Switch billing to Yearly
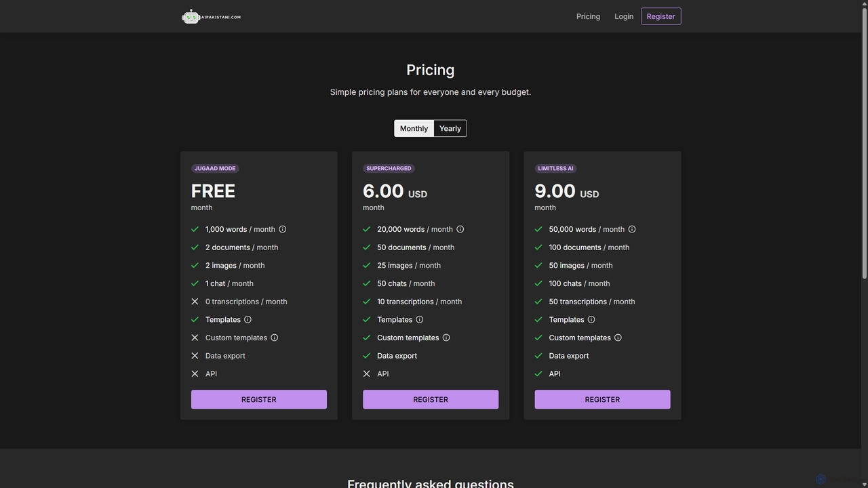Viewport: 868px width, 488px height. [450, 128]
